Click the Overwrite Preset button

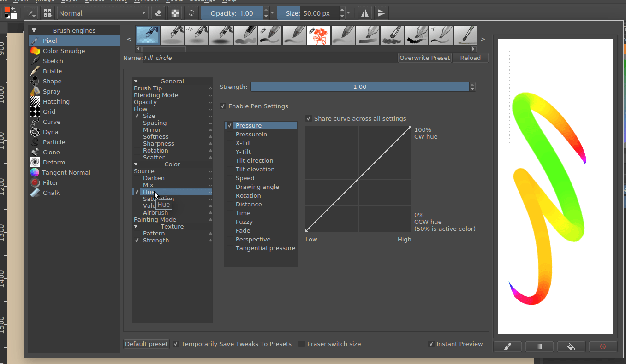424,58
